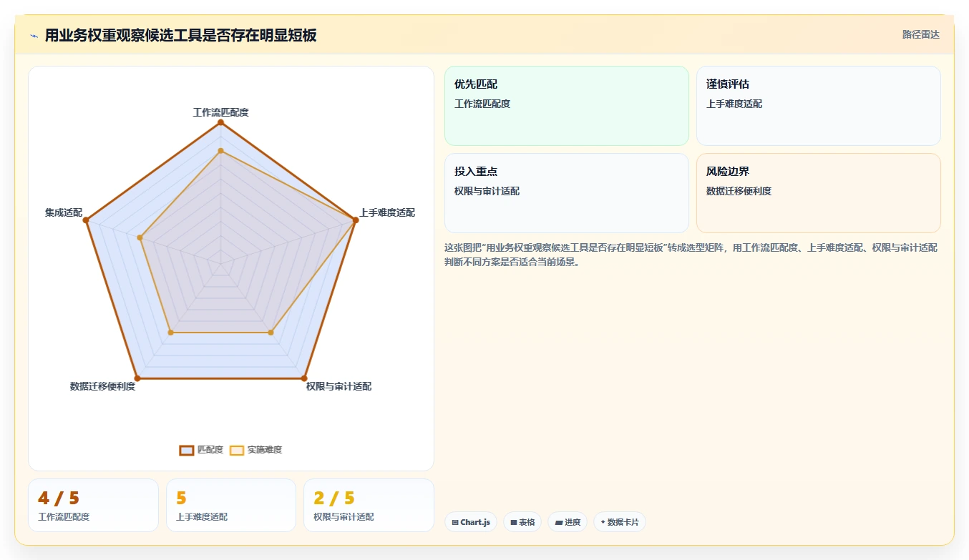Viewport: 969px width, 560px height.
Task: Click the icon beside the page heading
Action: click(x=34, y=36)
